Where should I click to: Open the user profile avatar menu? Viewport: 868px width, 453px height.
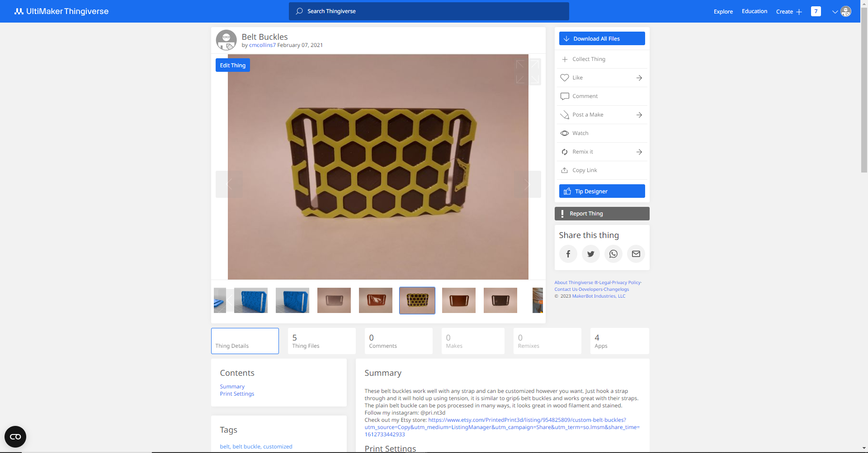pyautogui.click(x=846, y=11)
